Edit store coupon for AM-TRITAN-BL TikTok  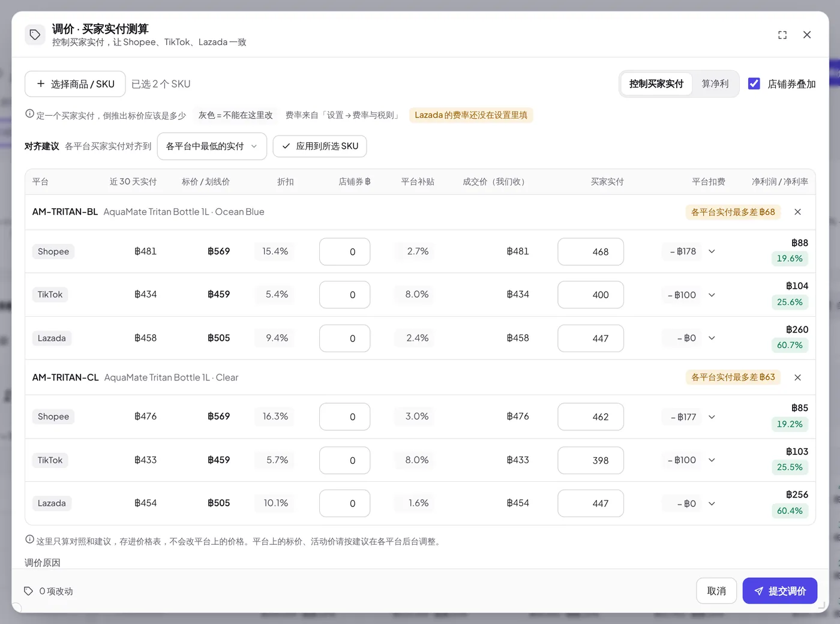point(345,295)
